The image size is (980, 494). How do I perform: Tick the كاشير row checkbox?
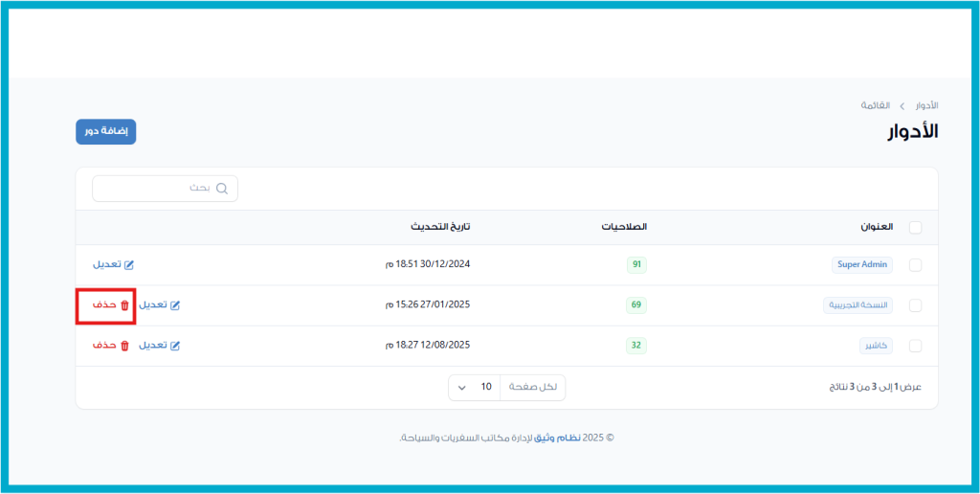(915, 346)
